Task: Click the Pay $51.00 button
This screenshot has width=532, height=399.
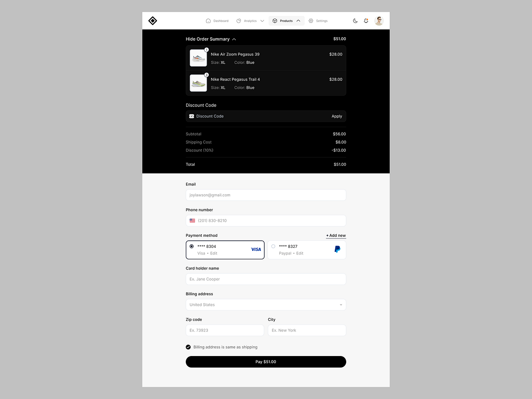Action: tap(266, 362)
